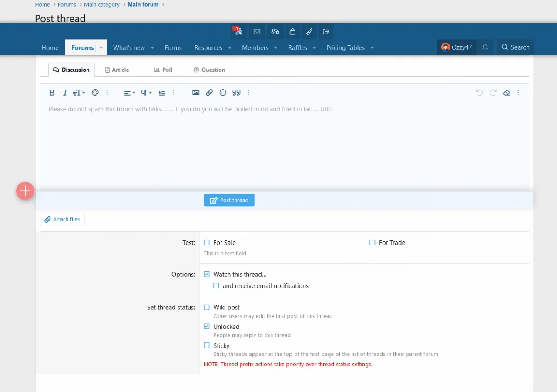Toggle bold formatting in the editor
This screenshot has height=392, width=557.
coord(52,93)
